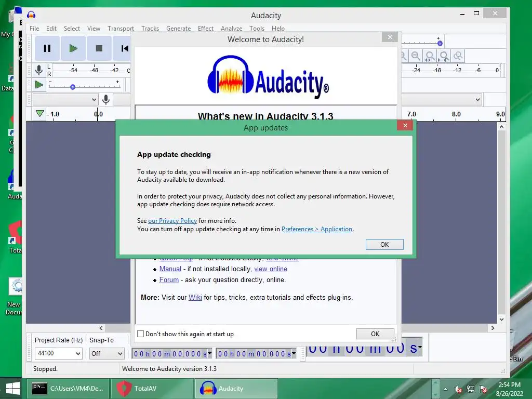Click the Play-at-speed green arrow icon

pos(39,85)
